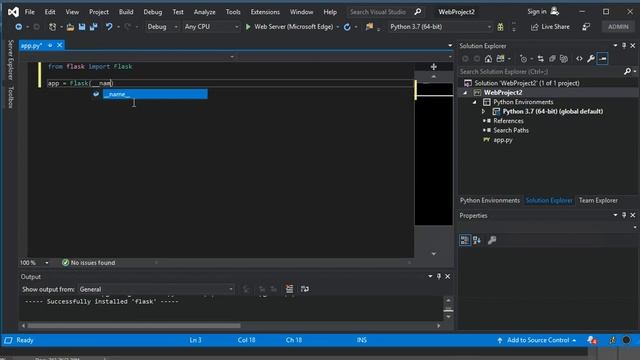Click Sign in link

pos(537,11)
